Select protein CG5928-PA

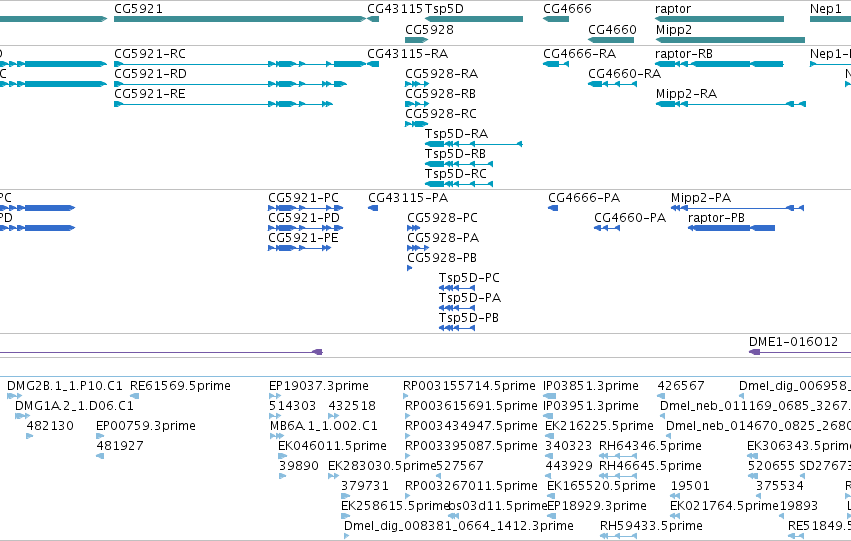443,238
